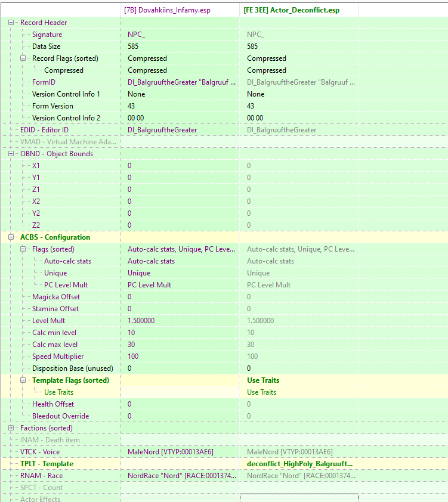The height and width of the screenshot is (502, 448).
Task: Select EDID - Editor ID row
Action: [224, 130]
